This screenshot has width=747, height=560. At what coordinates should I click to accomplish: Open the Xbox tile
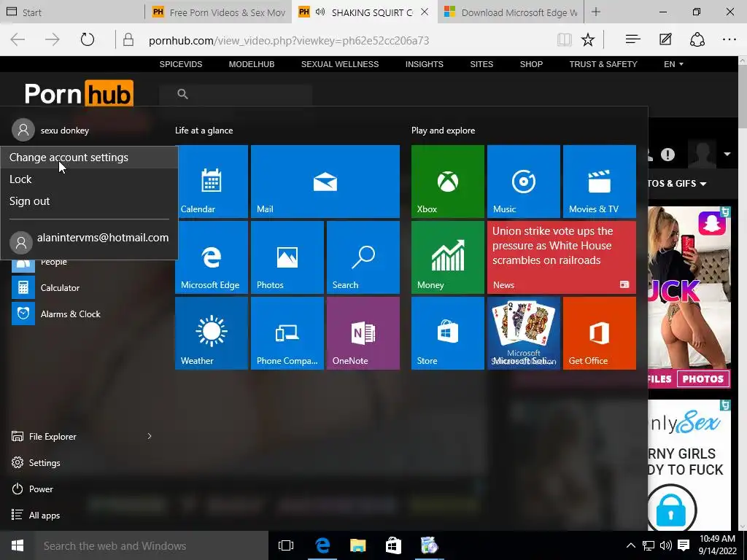click(x=448, y=182)
